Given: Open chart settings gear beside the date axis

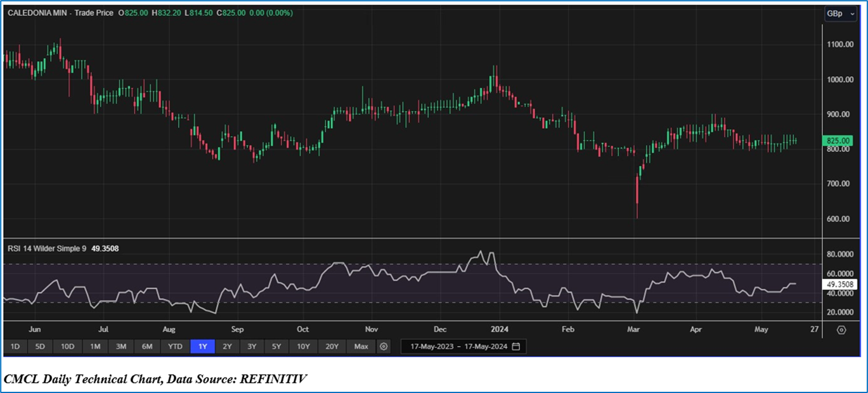Looking at the screenshot, I should point(841,329).
